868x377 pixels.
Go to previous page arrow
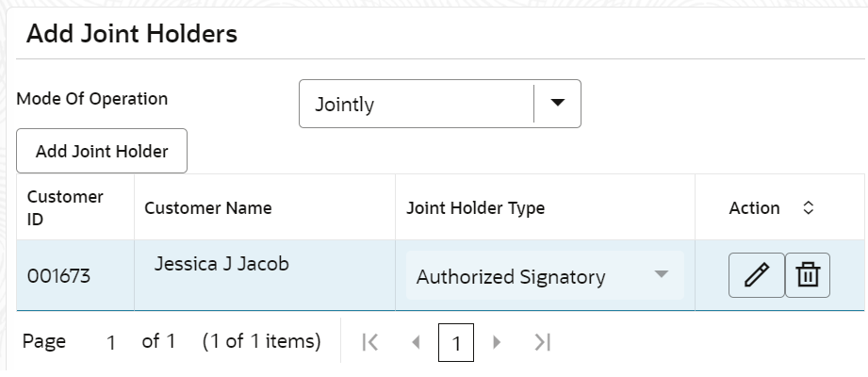[x=416, y=342]
